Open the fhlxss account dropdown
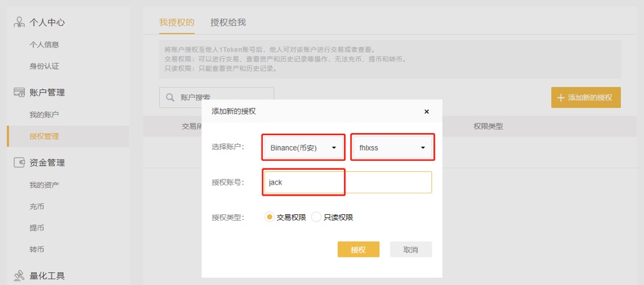The image size is (644, 285). (x=392, y=147)
